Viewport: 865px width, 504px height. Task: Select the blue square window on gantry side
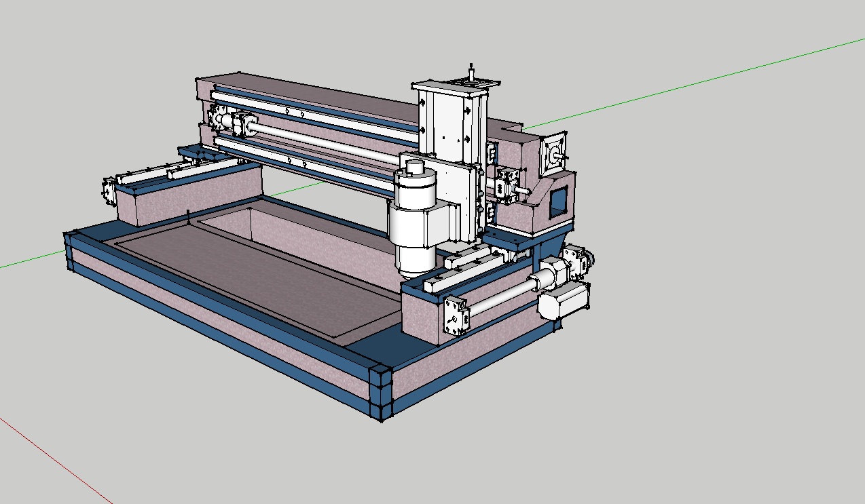pos(557,202)
